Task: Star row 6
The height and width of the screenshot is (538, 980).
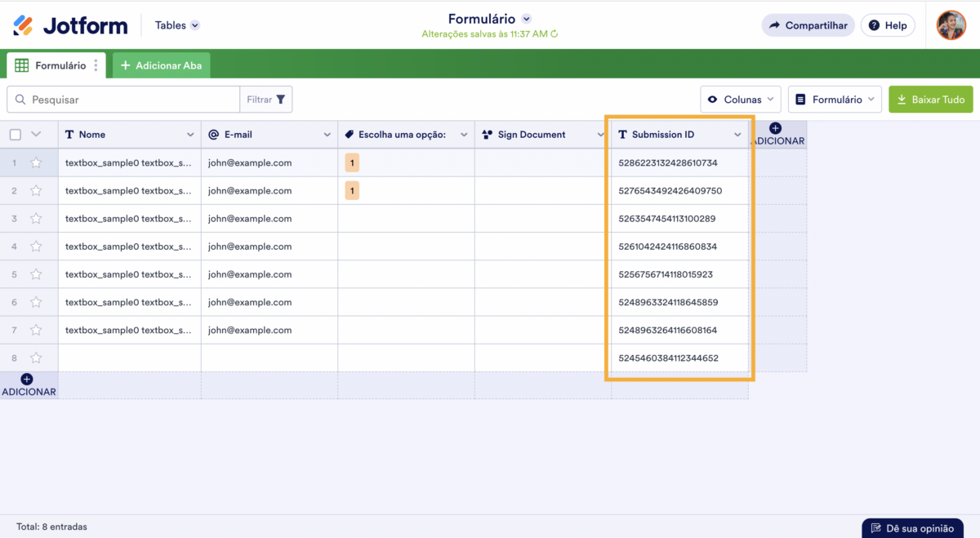Action: [x=36, y=302]
